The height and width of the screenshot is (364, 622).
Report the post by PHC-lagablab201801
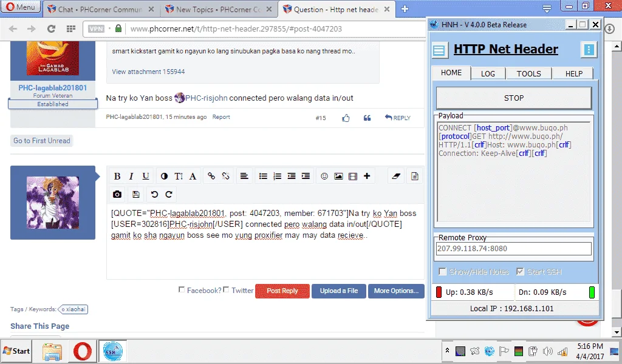(x=221, y=117)
